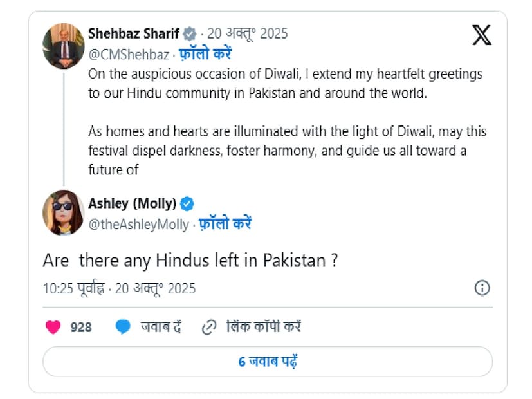Click Ashley (Molly)'s blue verified badge

(187, 204)
